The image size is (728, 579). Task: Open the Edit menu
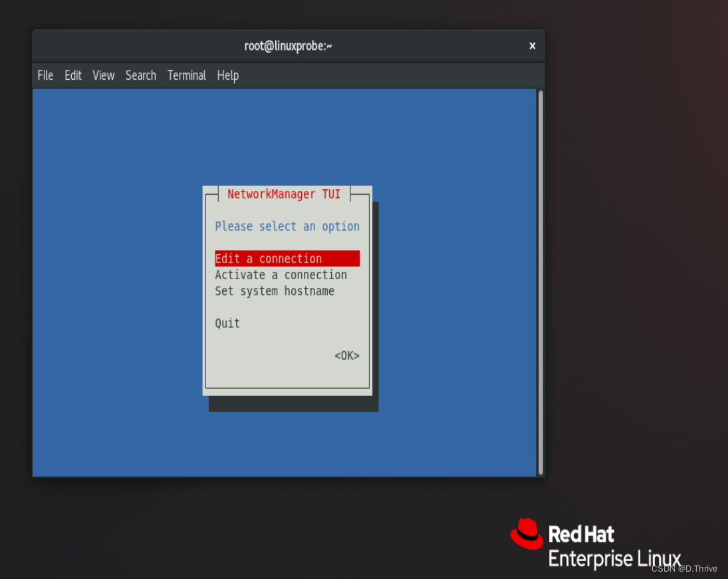[x=73, y=76]
